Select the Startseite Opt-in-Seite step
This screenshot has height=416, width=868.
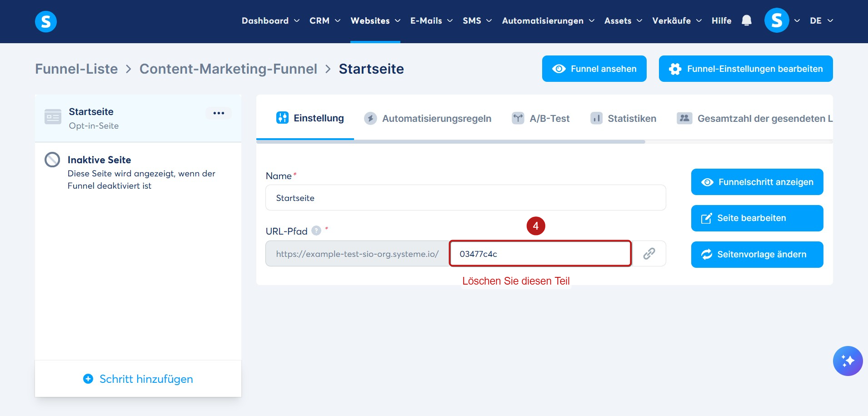138,118
